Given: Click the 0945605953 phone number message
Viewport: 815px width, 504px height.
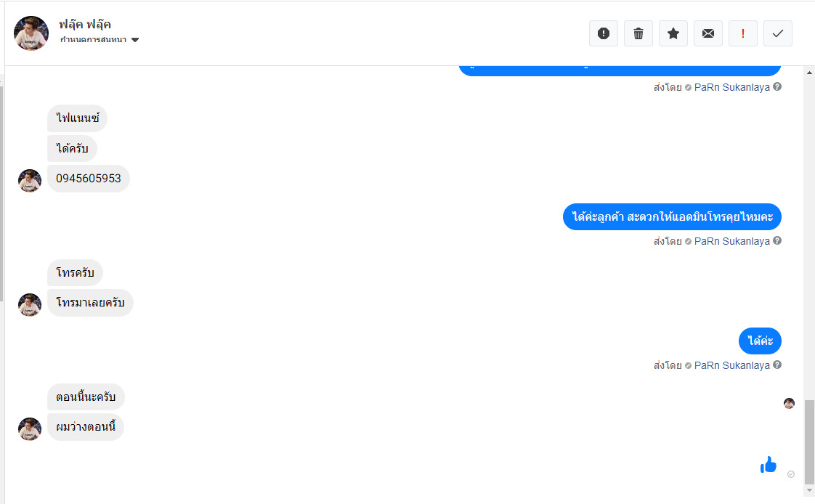Looking at the screenshot, I should [x=89, y=179].
